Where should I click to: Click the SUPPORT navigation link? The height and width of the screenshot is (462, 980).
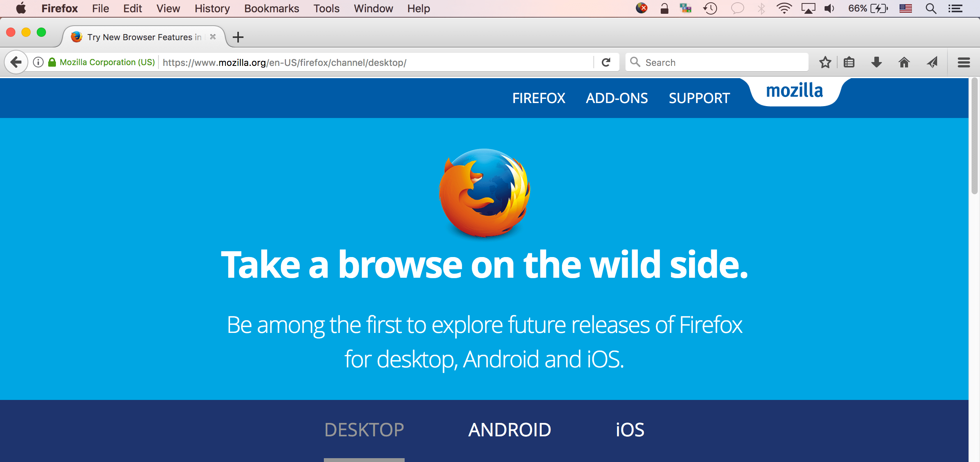tap(699, 98)
